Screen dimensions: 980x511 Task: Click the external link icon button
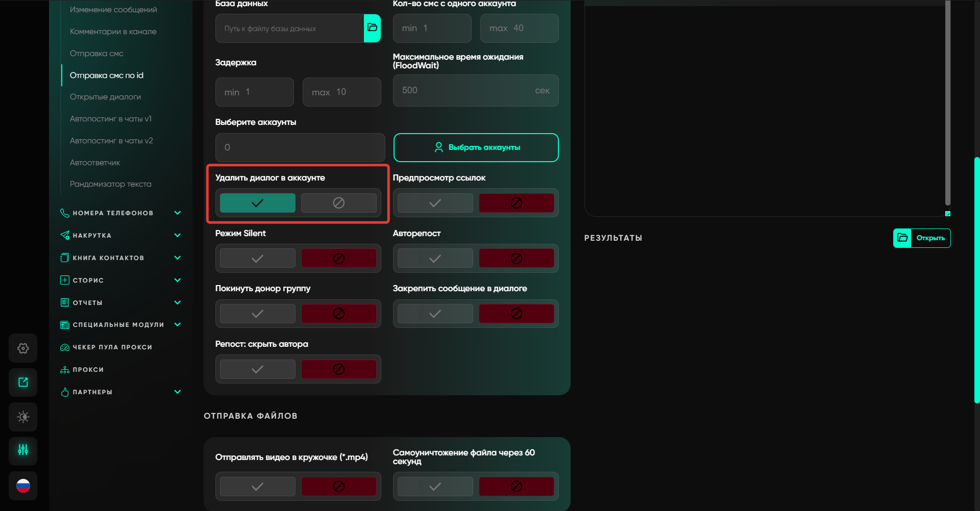[23, 382]
